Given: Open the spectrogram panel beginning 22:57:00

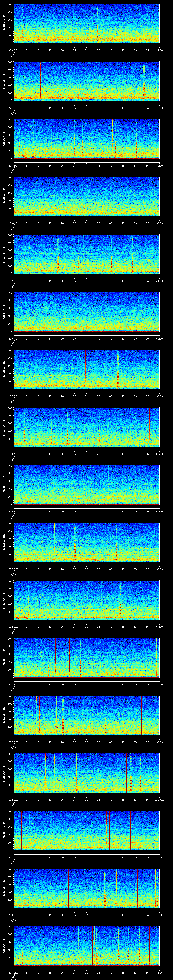Looking at the screenshot, I should 86,657.
